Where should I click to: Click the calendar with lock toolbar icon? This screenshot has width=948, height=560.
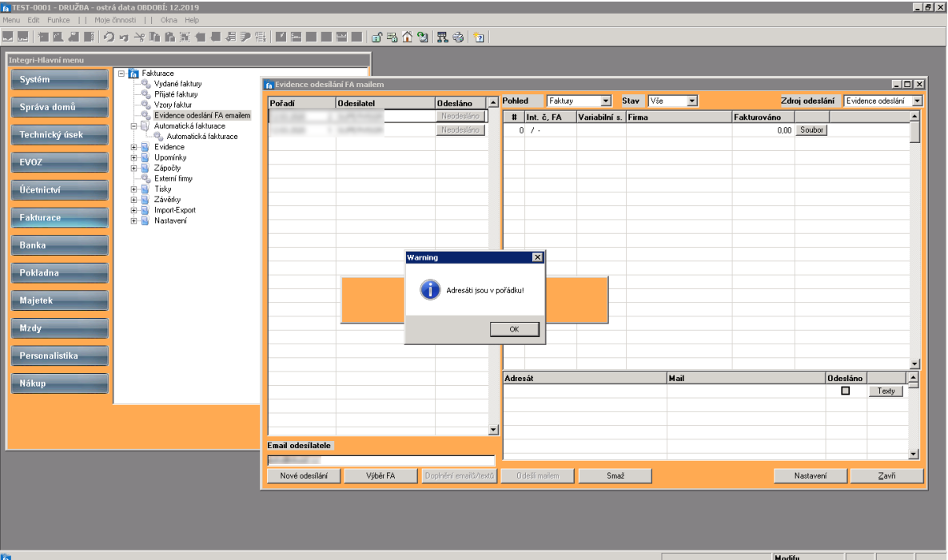tap(392, 37)
